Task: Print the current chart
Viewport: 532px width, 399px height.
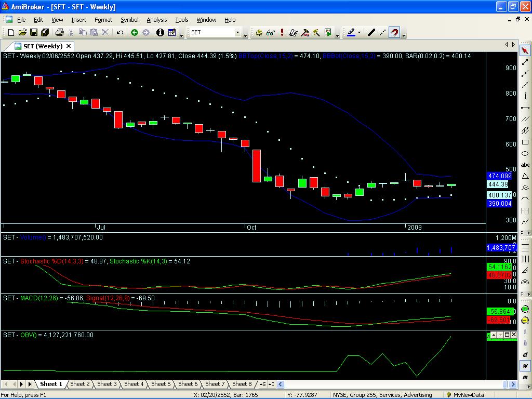Action: (60, 33)
